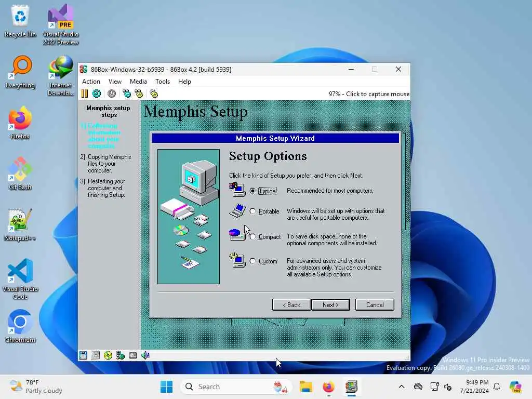Click the grey hard disk status icon
The height and width of the screenshot is (399, 532).
133,355
